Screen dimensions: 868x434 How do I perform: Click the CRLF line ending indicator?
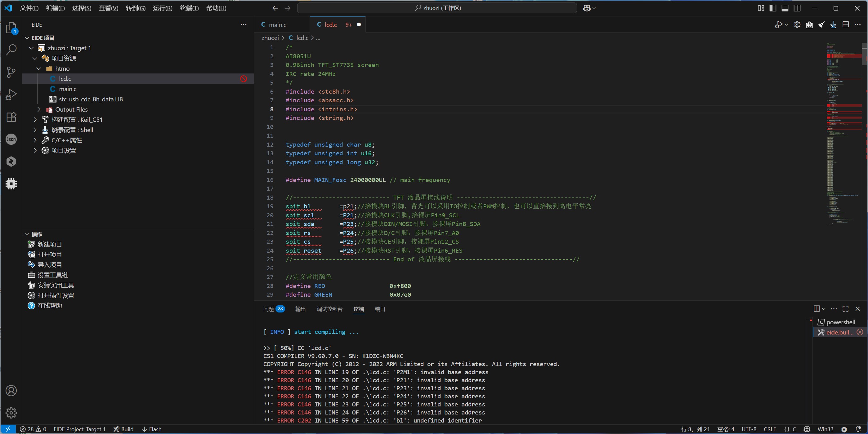[770, 429]
